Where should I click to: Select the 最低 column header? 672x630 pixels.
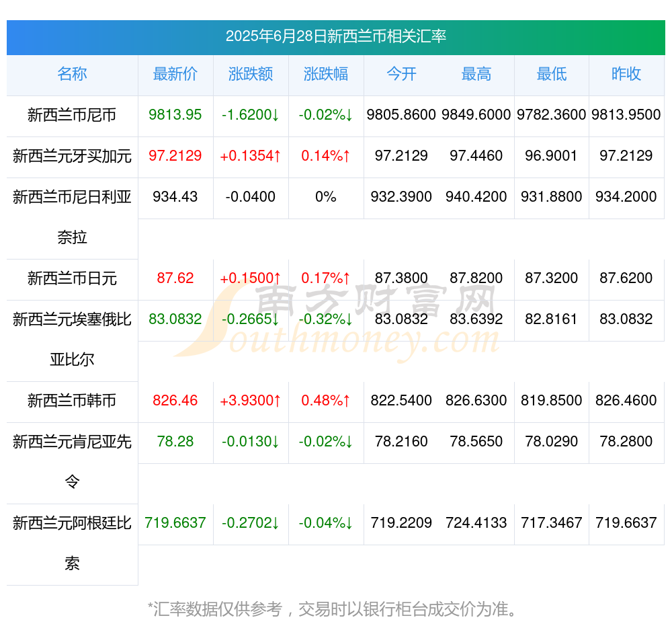tap(552, 74)
